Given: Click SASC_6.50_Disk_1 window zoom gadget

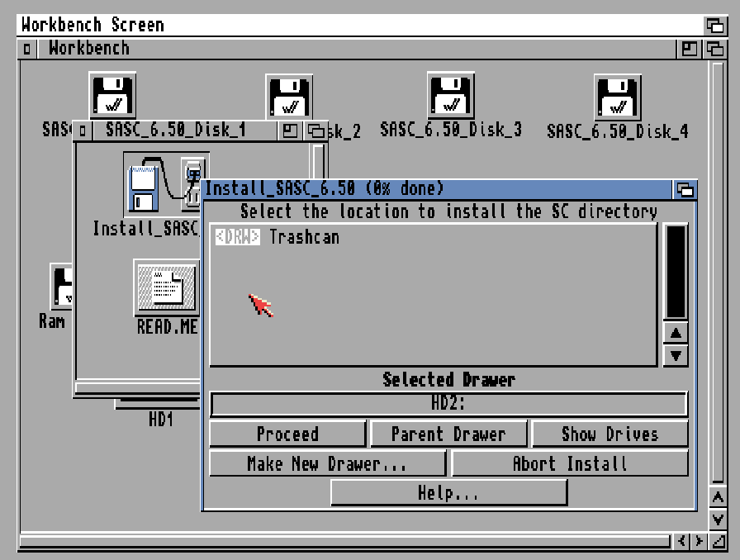Looking at the screenshot, I should pos(290,131).
